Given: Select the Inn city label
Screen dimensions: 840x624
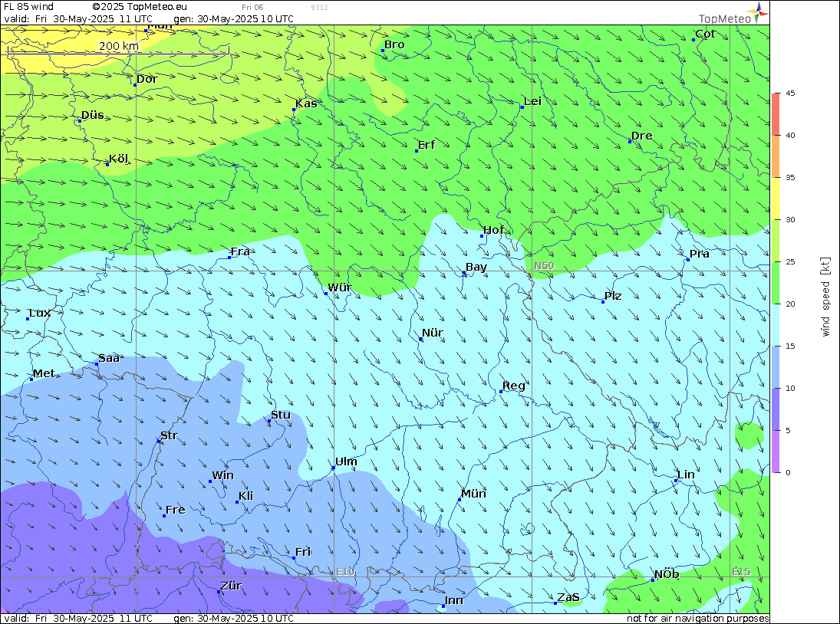Looking at the screenshot, I should point(453,600).
